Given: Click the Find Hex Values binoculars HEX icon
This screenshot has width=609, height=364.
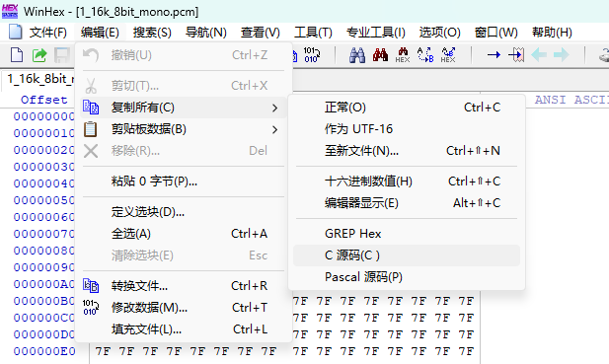Looking at the screenshot, I should [x=403, y=55].
